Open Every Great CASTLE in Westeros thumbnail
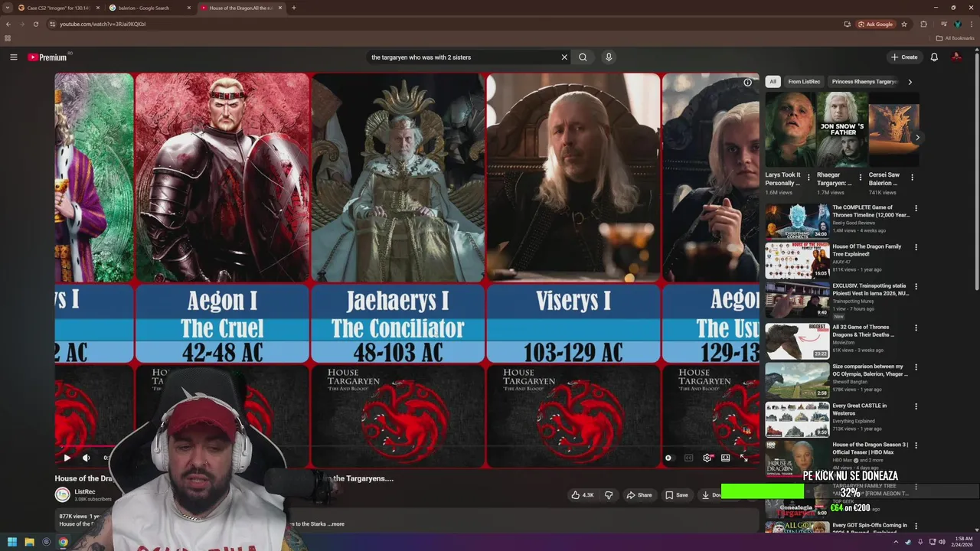This screenshot has width=980, height=551. coord(797,419)
